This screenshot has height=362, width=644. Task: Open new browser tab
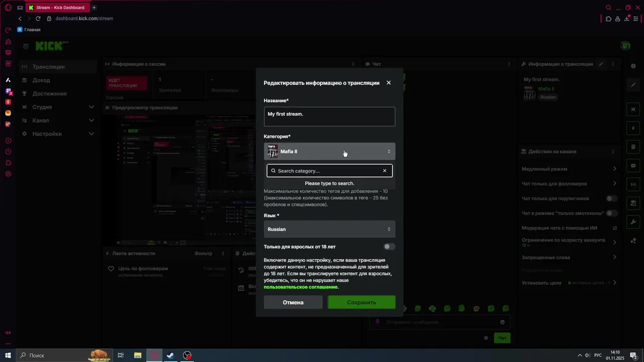click(x=94, y=8)
